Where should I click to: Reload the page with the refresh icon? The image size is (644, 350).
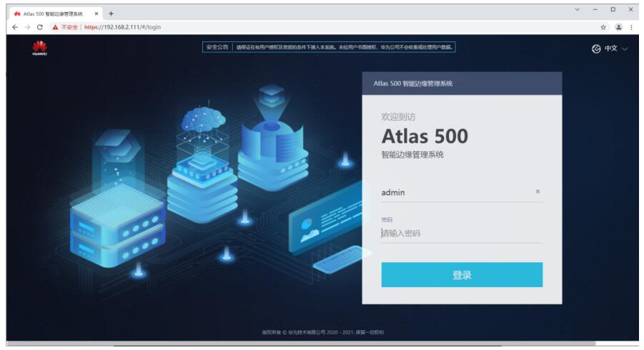click(40, 27)
